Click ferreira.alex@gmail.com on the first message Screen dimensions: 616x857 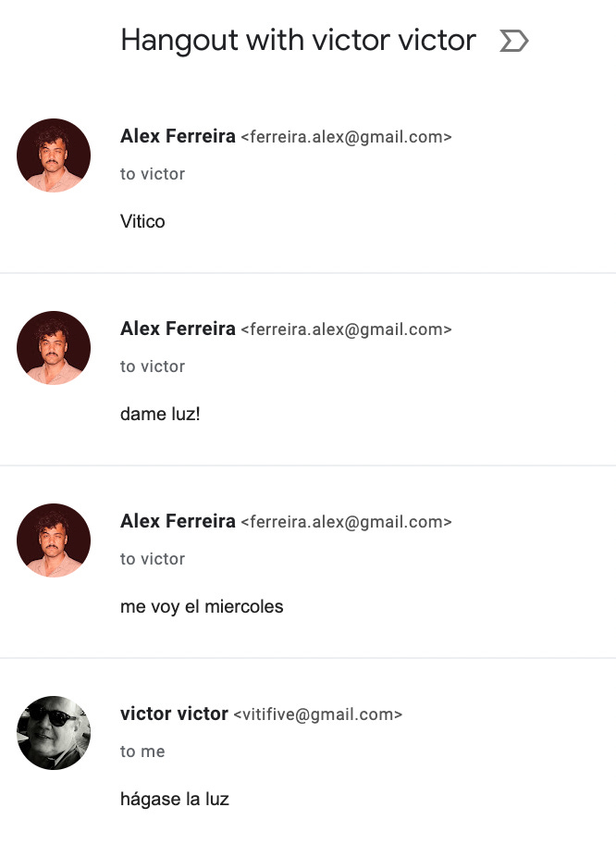(346, 137)
